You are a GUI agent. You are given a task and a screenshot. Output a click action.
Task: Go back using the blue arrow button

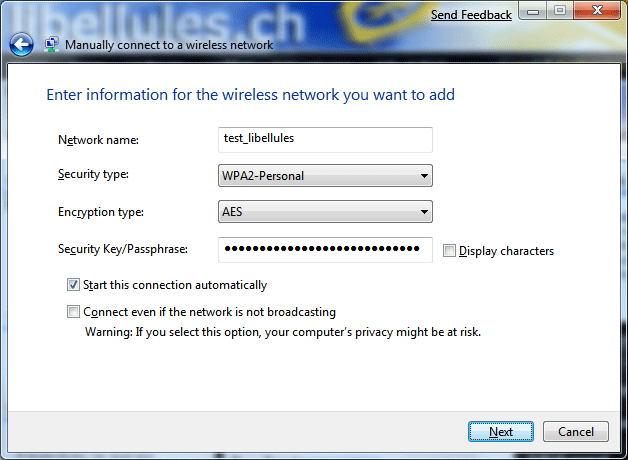tap(21, 44)
